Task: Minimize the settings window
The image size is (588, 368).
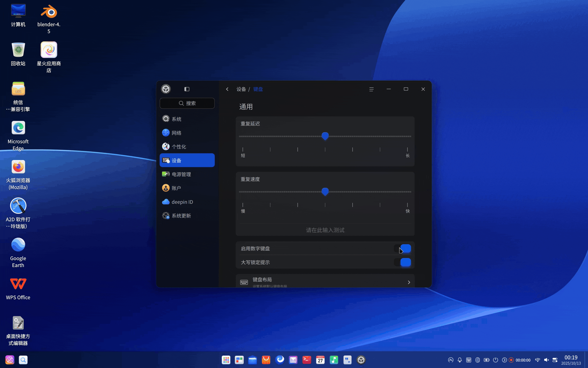Action: click(389, 89)
